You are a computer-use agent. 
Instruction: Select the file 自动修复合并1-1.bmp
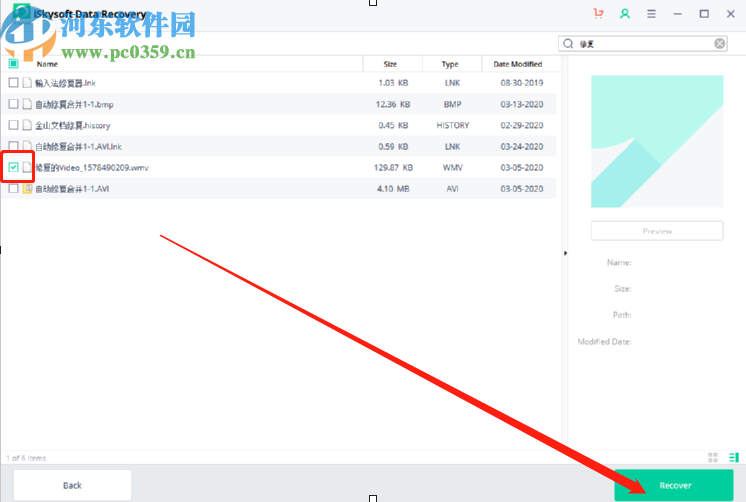[x=74, y=104]
